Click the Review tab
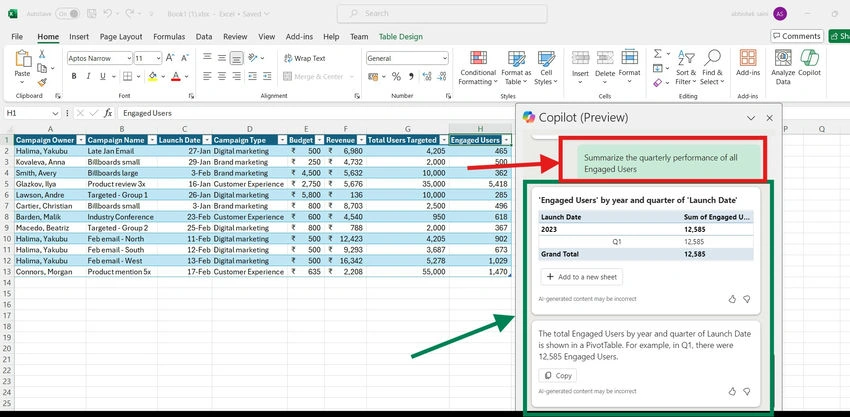The width and height of the screenshot is (850, 417). tap(235, 36)
